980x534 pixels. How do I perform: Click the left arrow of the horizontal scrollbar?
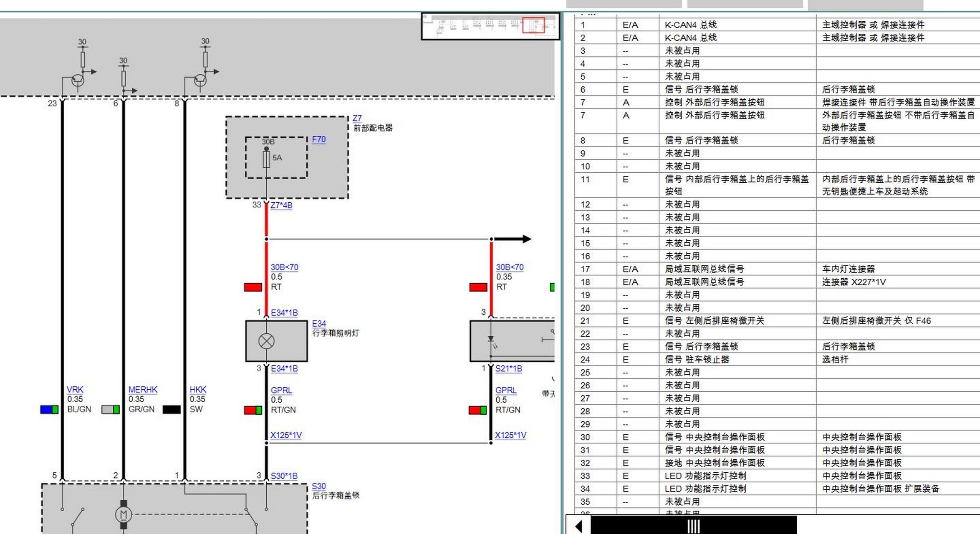coord(578,526)
